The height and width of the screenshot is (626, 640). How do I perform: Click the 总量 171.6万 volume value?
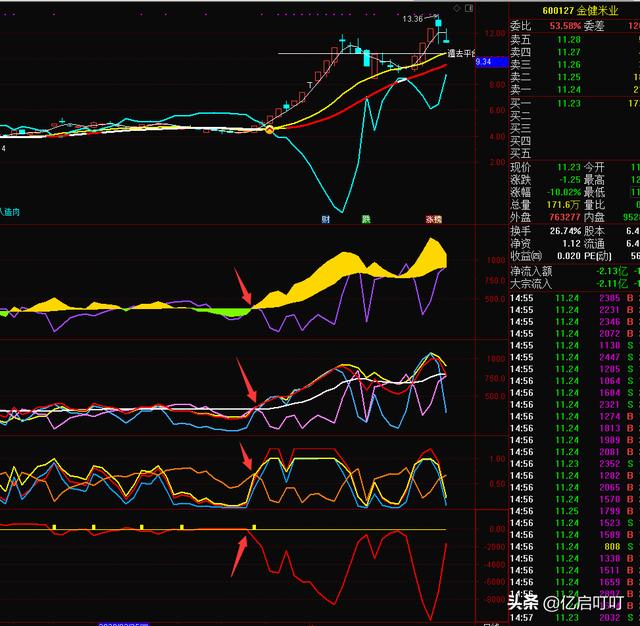(x=563, y=204)
